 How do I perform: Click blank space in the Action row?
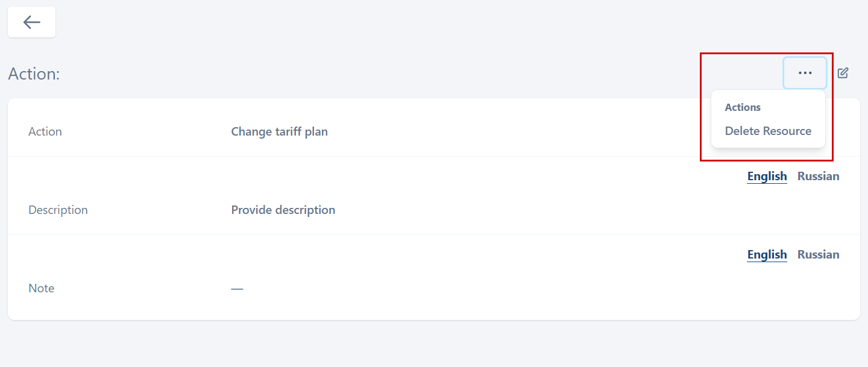coord(512,131)
